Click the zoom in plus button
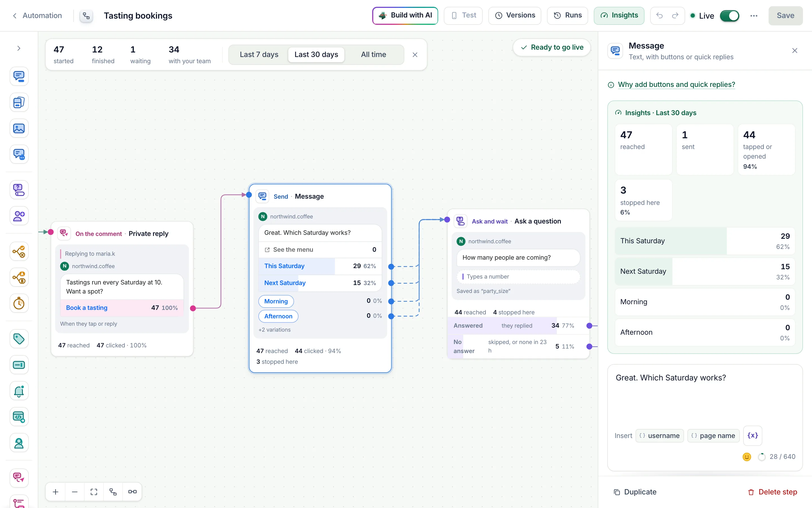The width and height of the screenshot is (812, 508). 56,492
